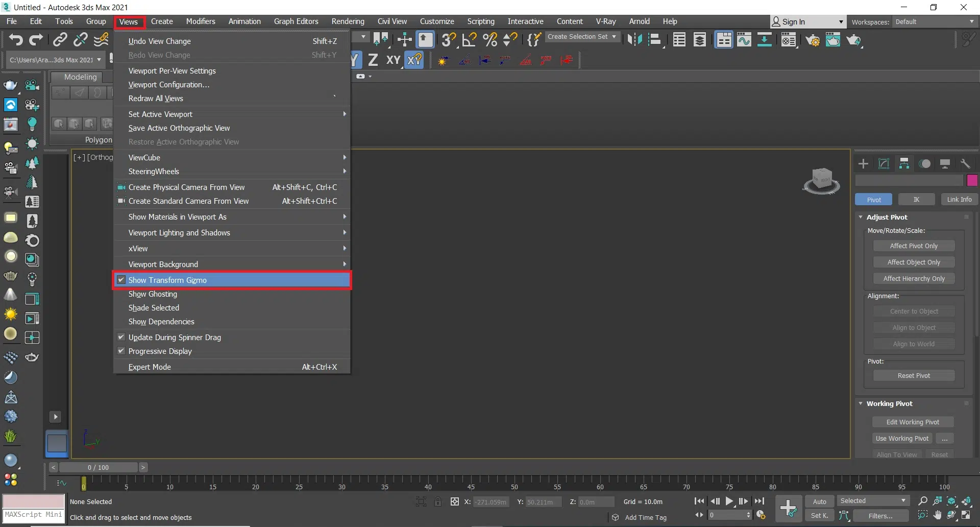
Task: Open the Hierarchy panel icon
Action: coord(904,164)
